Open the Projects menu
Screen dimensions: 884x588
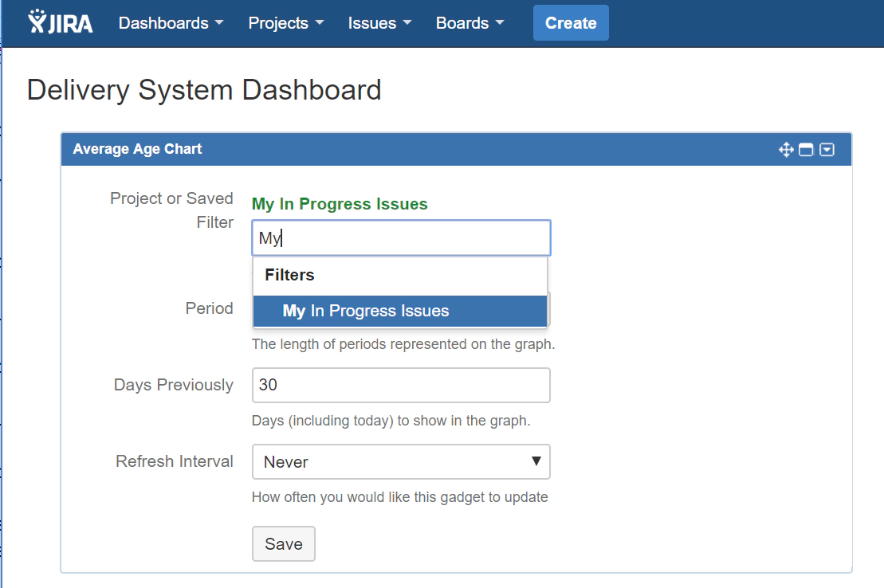tap(285, 23)
